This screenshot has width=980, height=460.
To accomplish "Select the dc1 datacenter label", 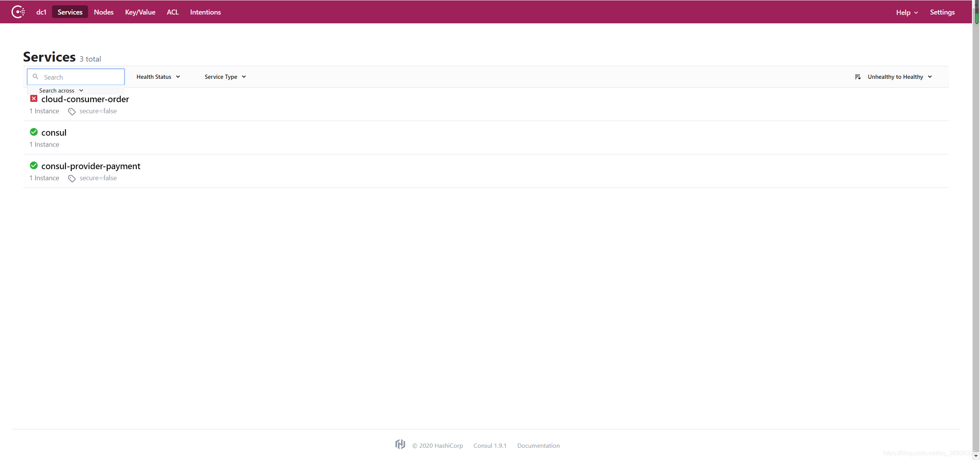I will 41,12.
